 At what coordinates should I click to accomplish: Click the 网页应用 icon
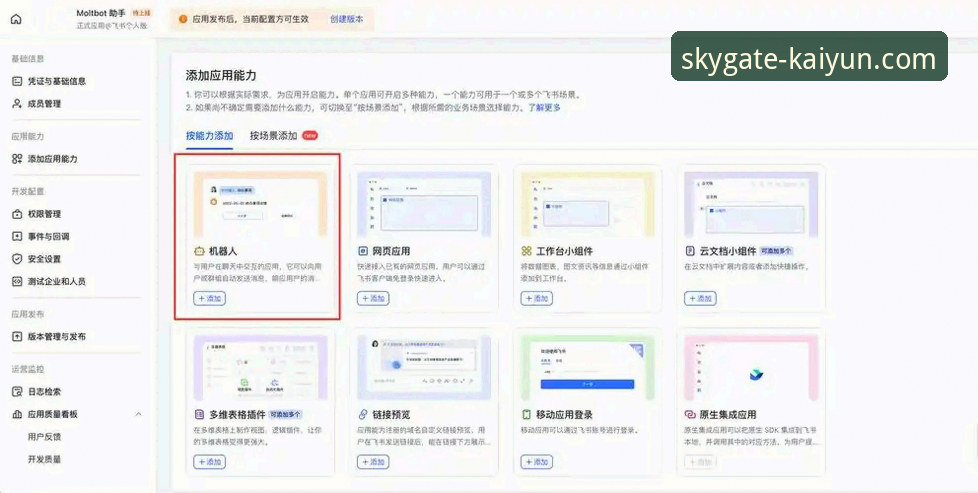[x=363, y=251]
